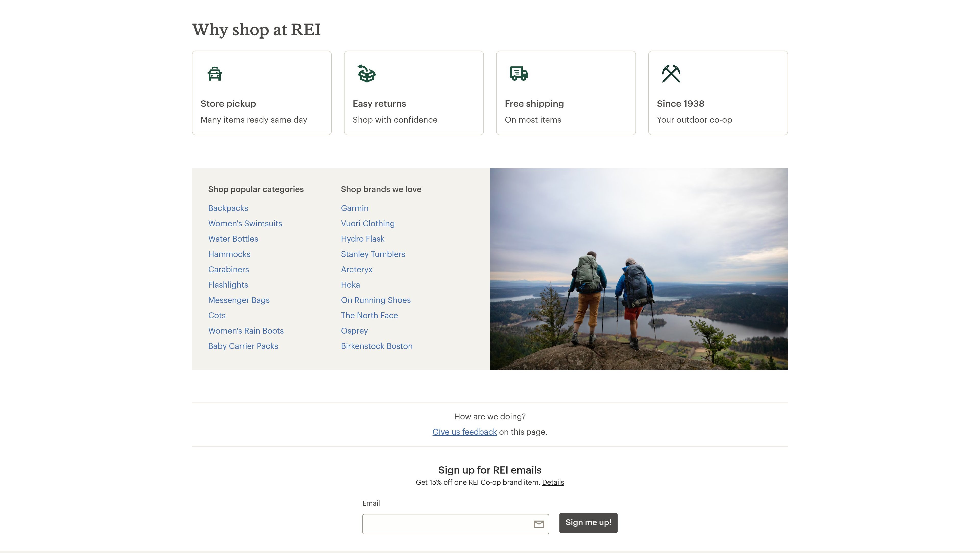Select the Flashlights category link
Image resolution: width=980 pixels, height=553 pixels.
click(228, 285)
